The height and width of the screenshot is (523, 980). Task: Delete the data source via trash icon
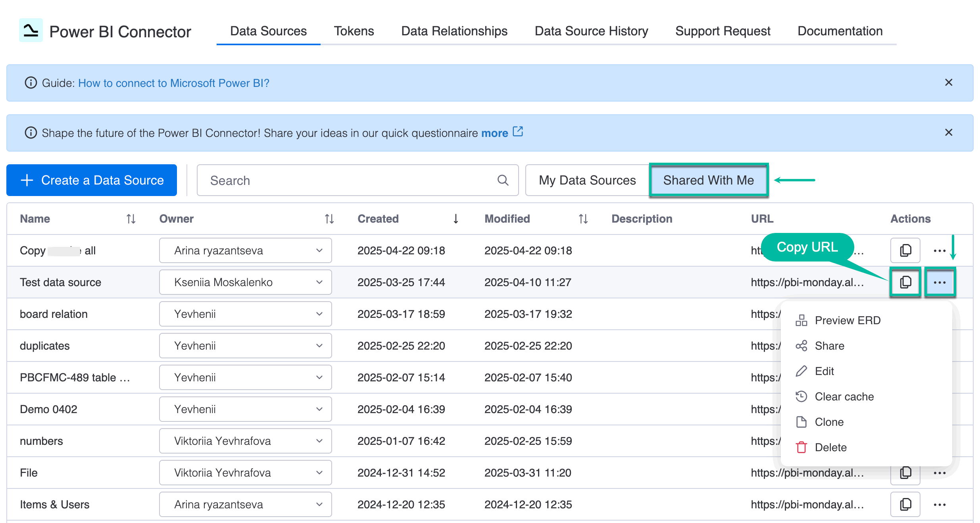pyautogui.click(x=801, y=447)
